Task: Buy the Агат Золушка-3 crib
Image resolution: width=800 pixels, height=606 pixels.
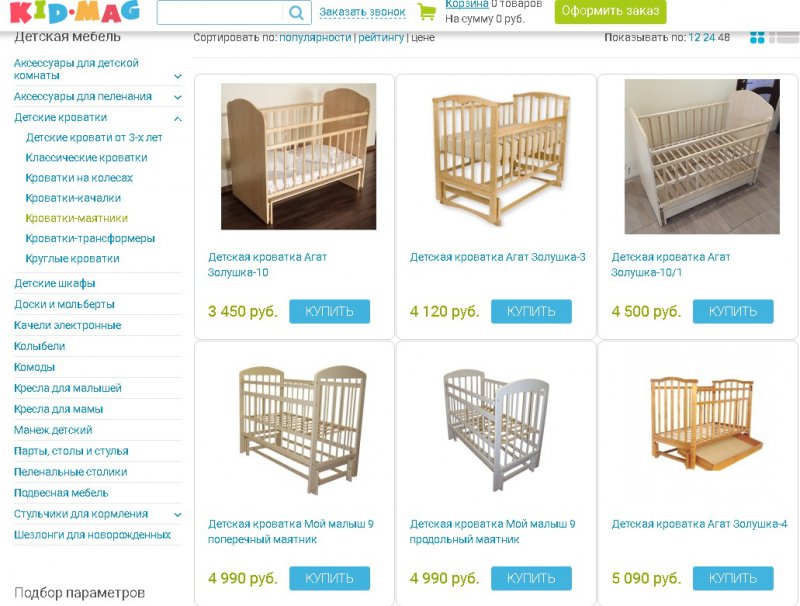Action: pyautogui.click(x=531, y=311)
